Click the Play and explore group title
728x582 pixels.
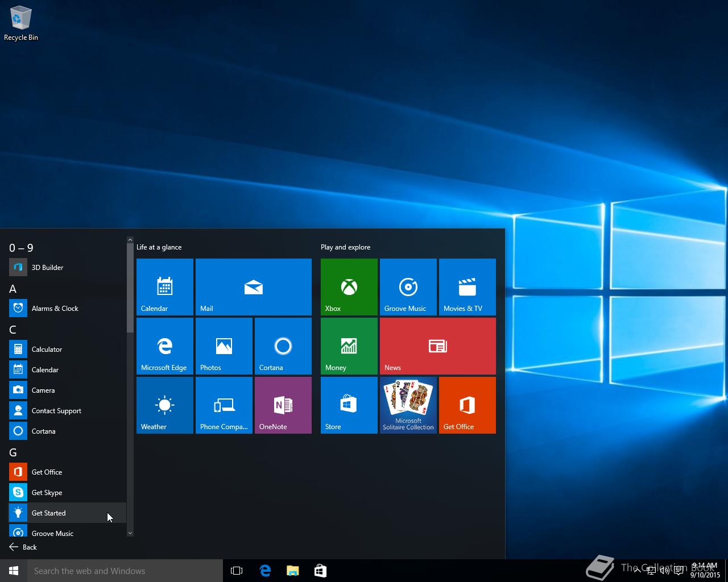tap(345, 247)
